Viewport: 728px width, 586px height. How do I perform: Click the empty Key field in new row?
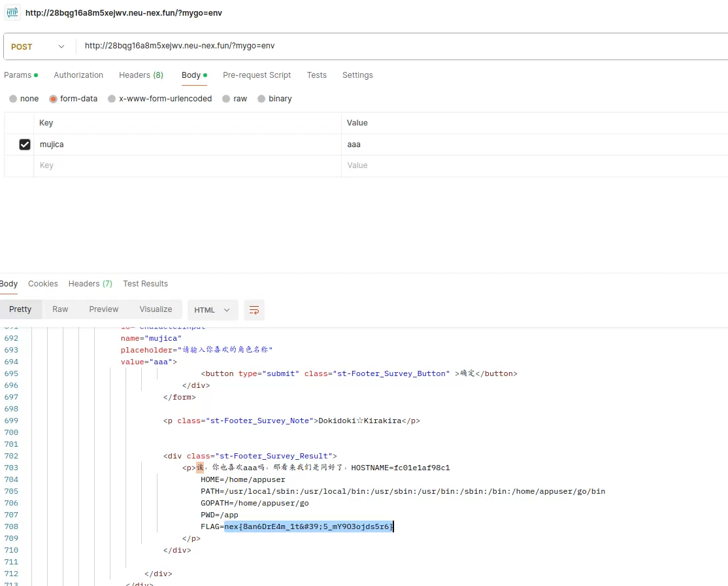(186, 165)
